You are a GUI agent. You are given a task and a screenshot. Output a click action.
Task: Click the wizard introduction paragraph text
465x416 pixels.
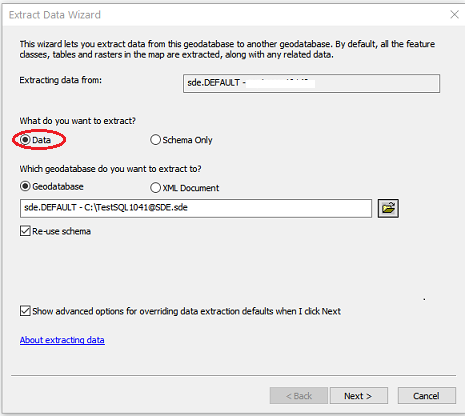[x=227, y=49]
